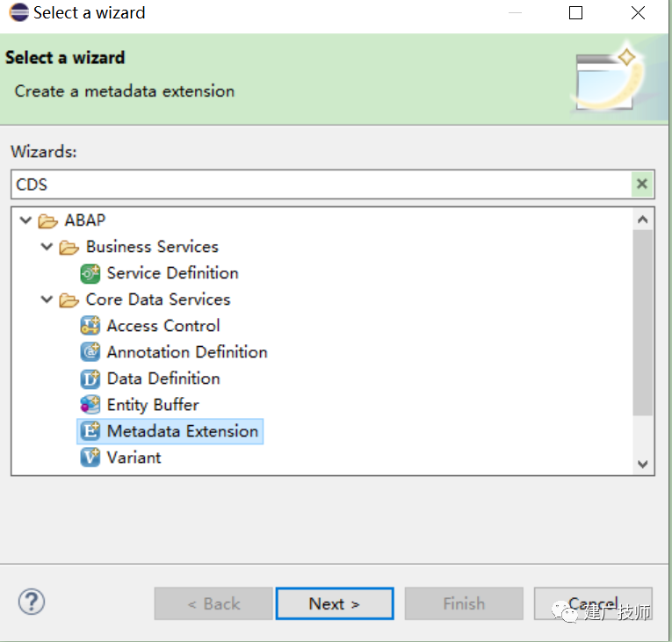The image size is (672, 642).
Task: Select the Service Definition entry
Action: (173, 273)
